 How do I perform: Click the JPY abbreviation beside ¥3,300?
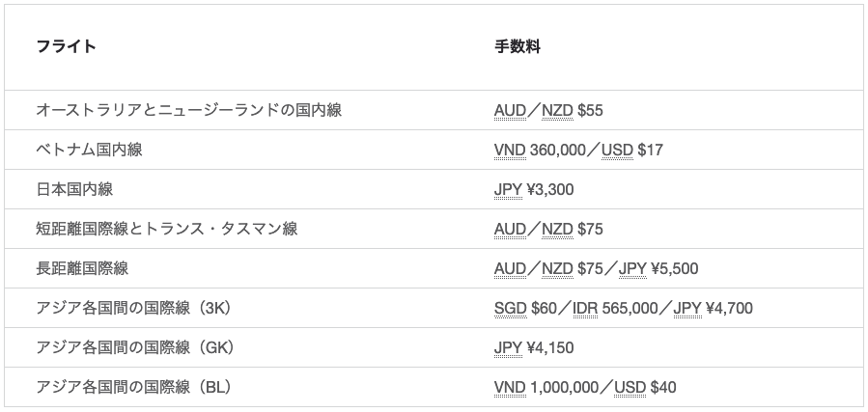[x=509, y=189]
